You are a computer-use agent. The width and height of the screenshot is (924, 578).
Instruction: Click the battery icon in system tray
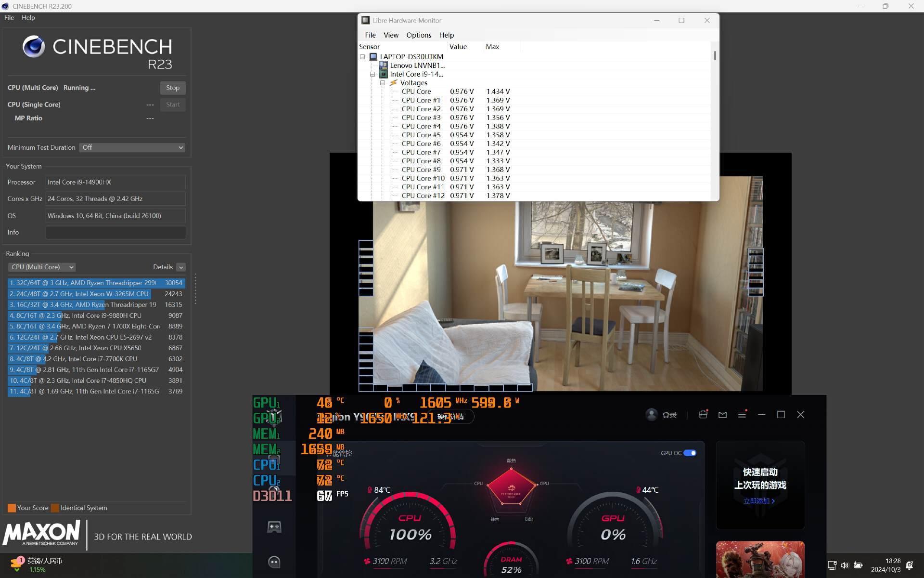point(858,565)
